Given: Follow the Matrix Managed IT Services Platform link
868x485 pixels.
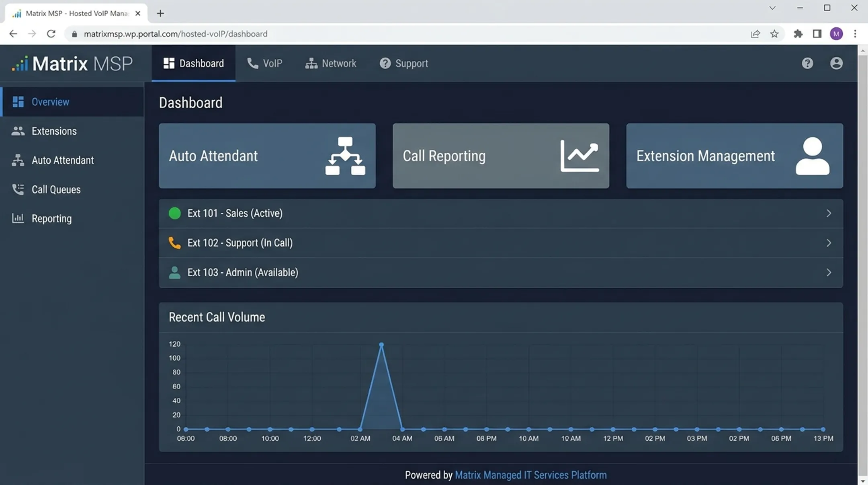Looking at the screenshot, I should pos(530,475).
